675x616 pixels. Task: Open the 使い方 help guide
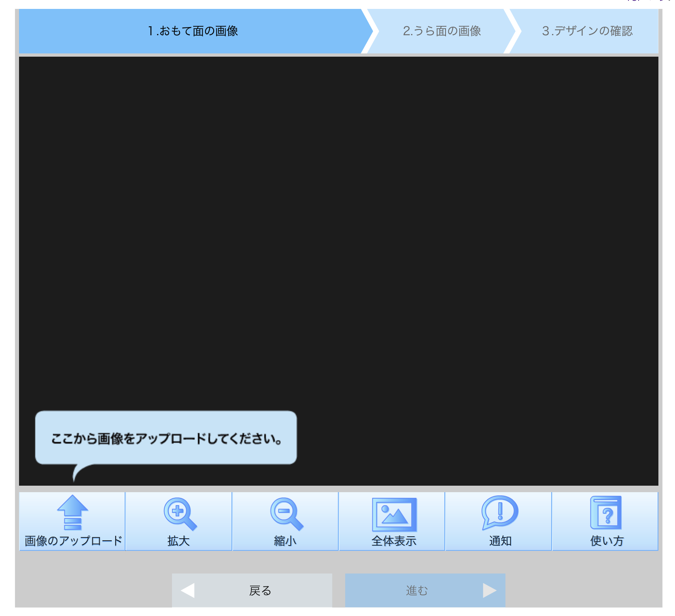coord(605,521)
